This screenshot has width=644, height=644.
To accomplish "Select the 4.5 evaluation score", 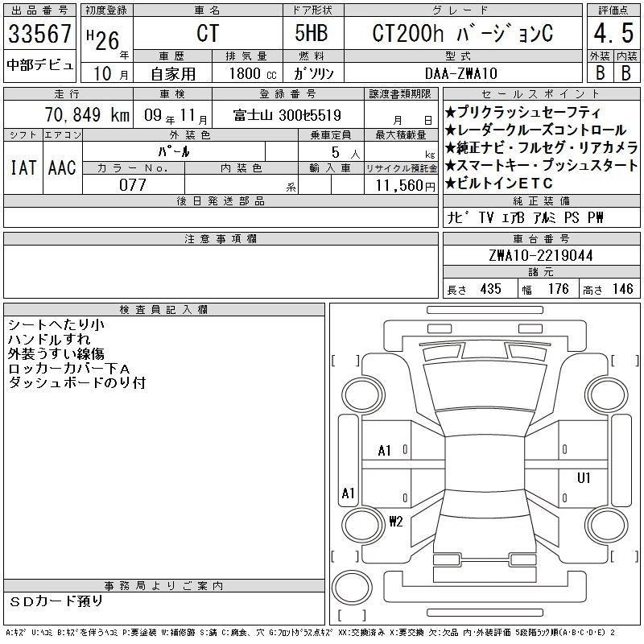I will [613, 33].
